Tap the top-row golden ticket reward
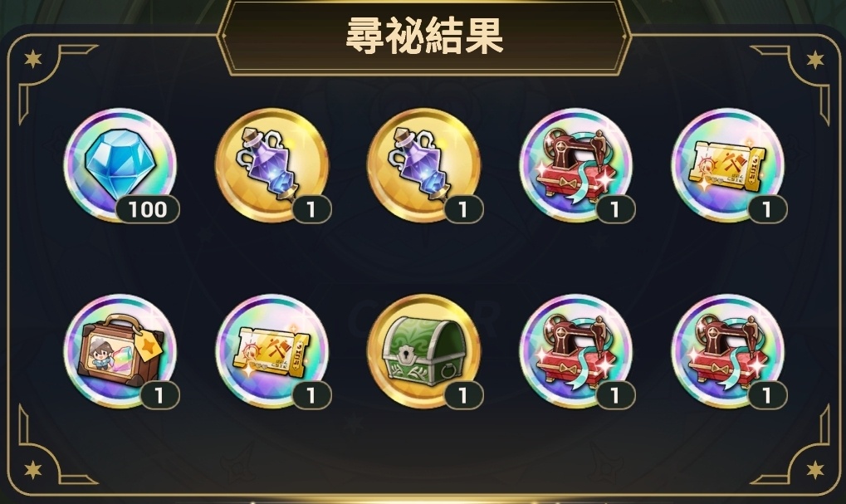Image resolution: width=846 pixels, height=504 pixels. click(x=728, y=164)
